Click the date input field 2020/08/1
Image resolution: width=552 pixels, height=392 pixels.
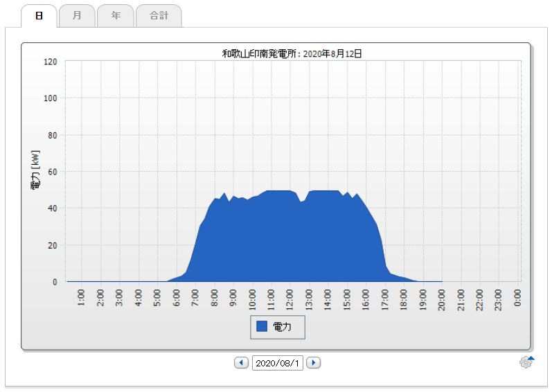coord(278,363)
